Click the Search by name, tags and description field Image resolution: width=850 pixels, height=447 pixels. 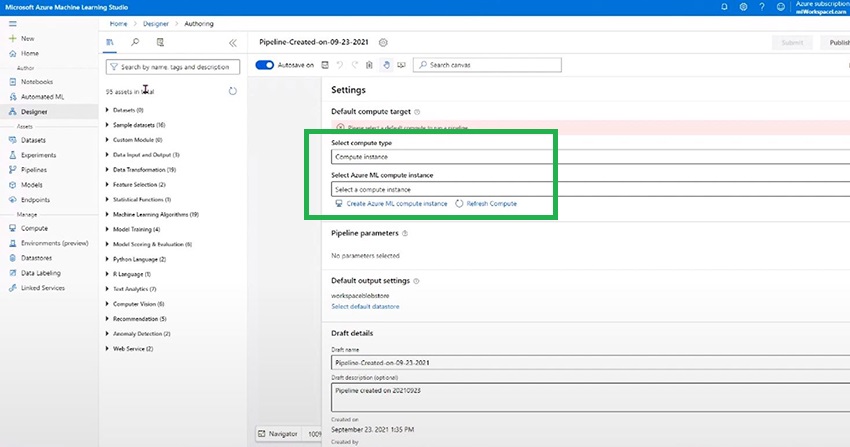point(173,67)
